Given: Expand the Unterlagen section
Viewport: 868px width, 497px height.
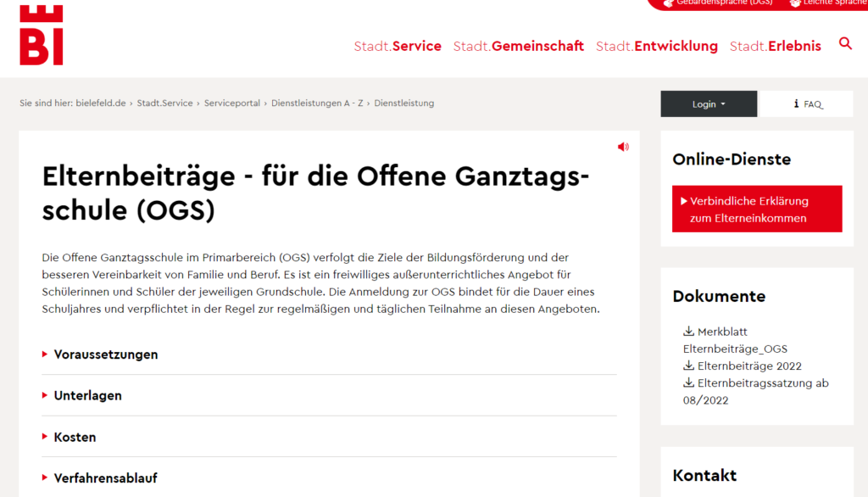Looking at the screenshot, I should 88,396.
